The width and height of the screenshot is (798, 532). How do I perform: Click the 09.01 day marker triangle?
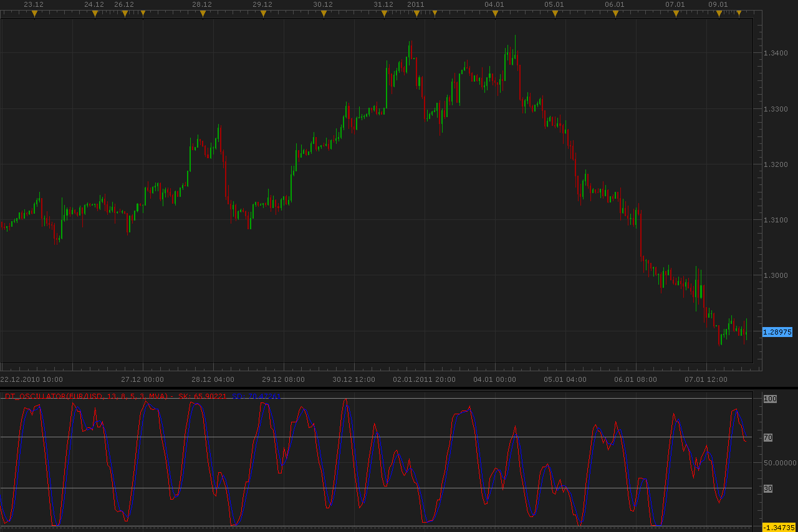(719, 13)
